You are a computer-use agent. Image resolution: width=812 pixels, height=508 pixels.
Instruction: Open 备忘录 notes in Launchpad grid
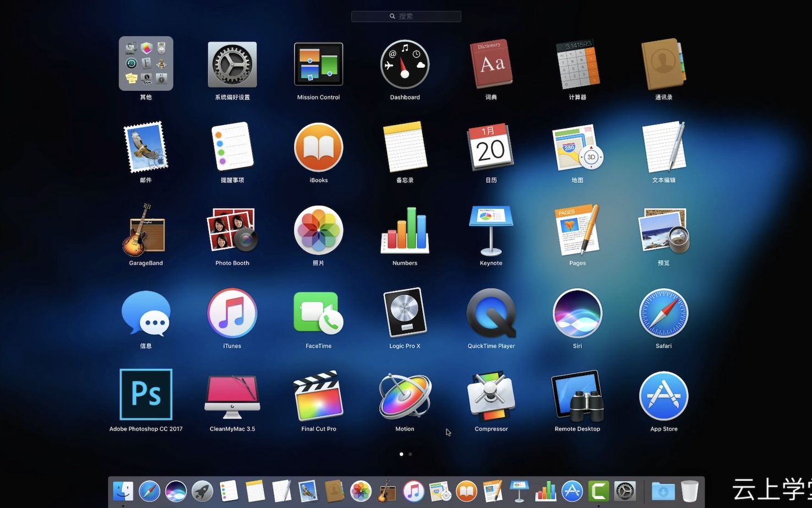pyautogui.click(x=405, y=147)
